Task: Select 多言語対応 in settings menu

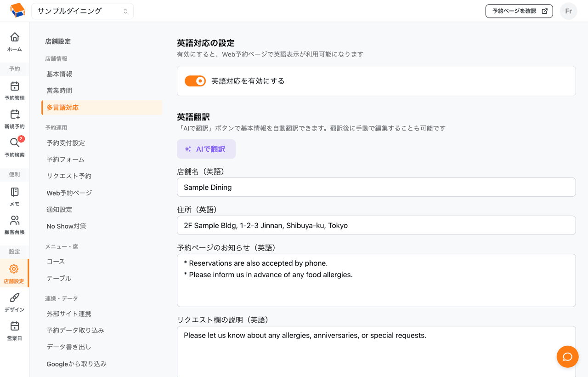Action: click(x=102, y=108)
